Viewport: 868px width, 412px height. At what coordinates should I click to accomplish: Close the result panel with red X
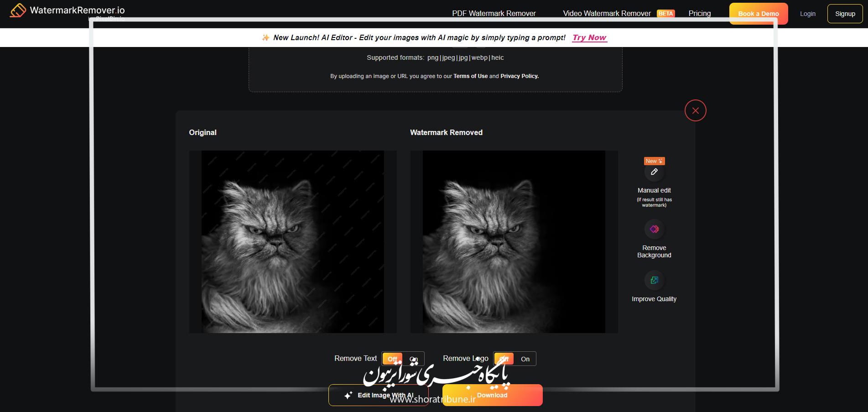(695, 110)
